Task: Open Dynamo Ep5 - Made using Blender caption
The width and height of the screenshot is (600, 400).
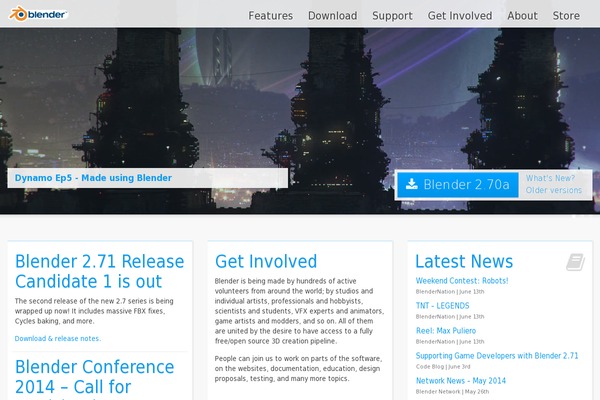Action: pos(93,178)
